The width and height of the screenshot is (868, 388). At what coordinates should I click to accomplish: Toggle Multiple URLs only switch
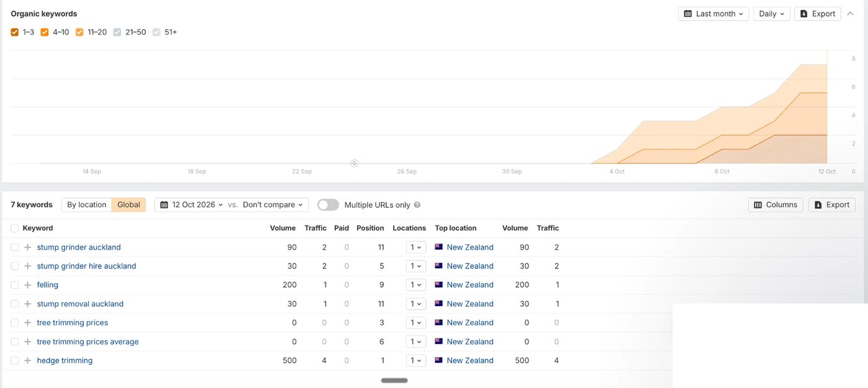328,205
